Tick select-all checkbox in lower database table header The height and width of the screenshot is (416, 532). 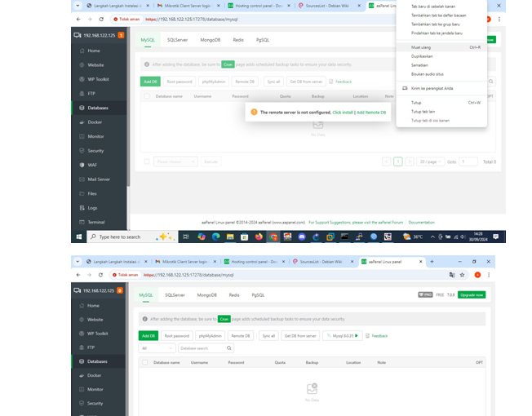click(x=145, y=362)
